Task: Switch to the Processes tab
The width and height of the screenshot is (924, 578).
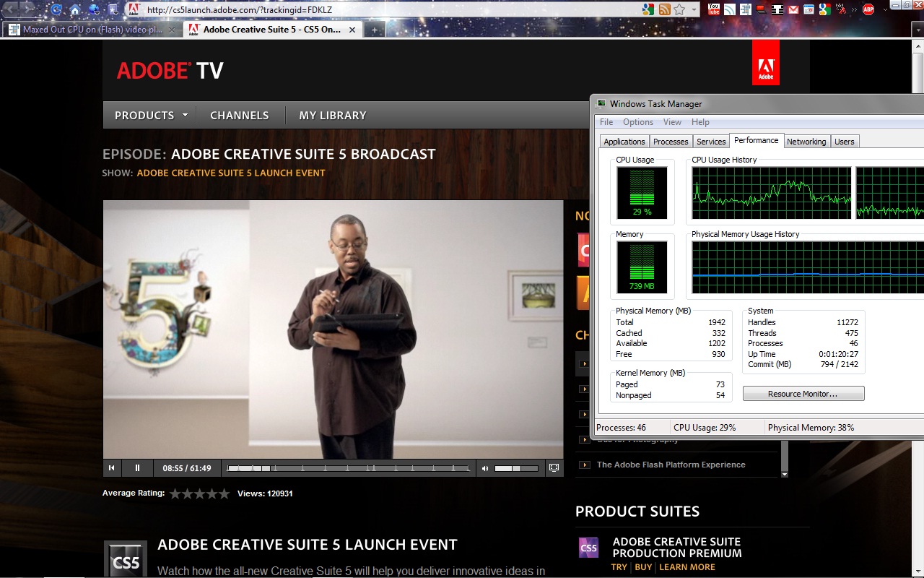Action: (x=671, y=142)
